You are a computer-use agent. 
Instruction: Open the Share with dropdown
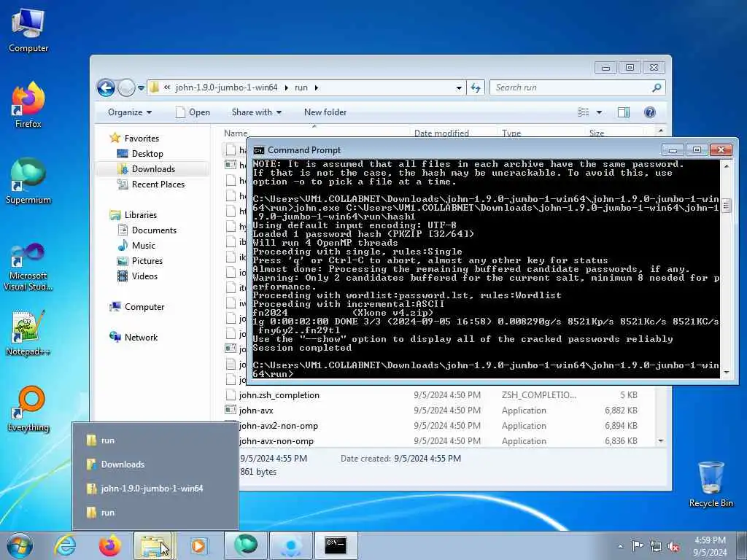point(256,112)
